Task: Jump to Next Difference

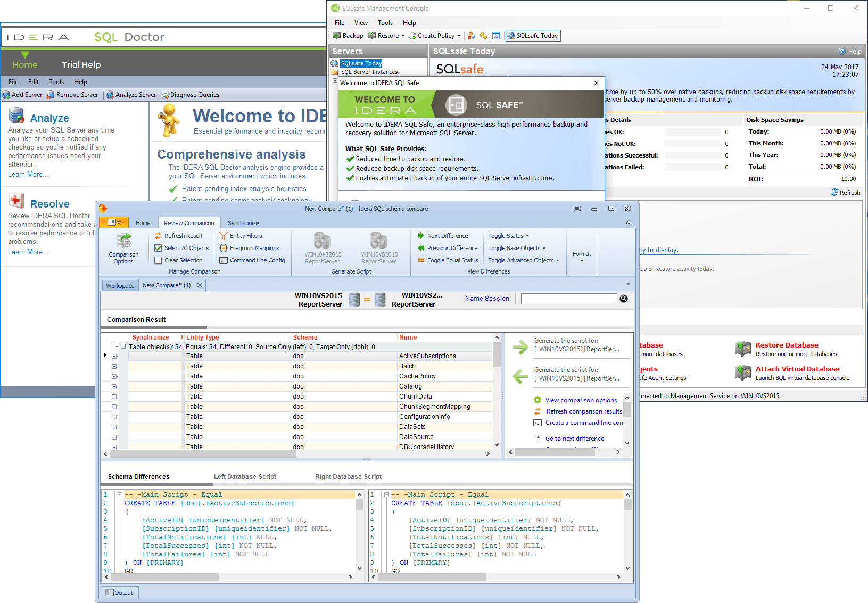Action: [448, 235]
